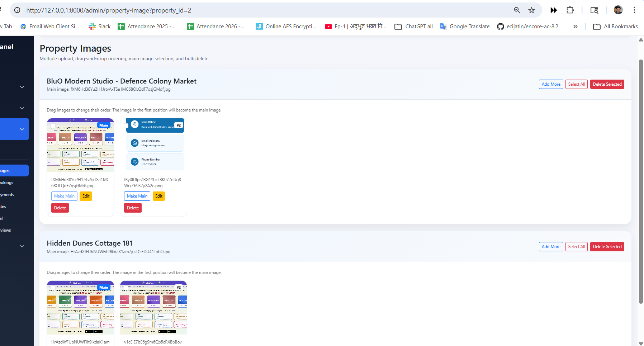Image resolution: width=644 pixels, height=346 pixels.
Task: Open the Slack bookmark
Action: click(100, 27)
